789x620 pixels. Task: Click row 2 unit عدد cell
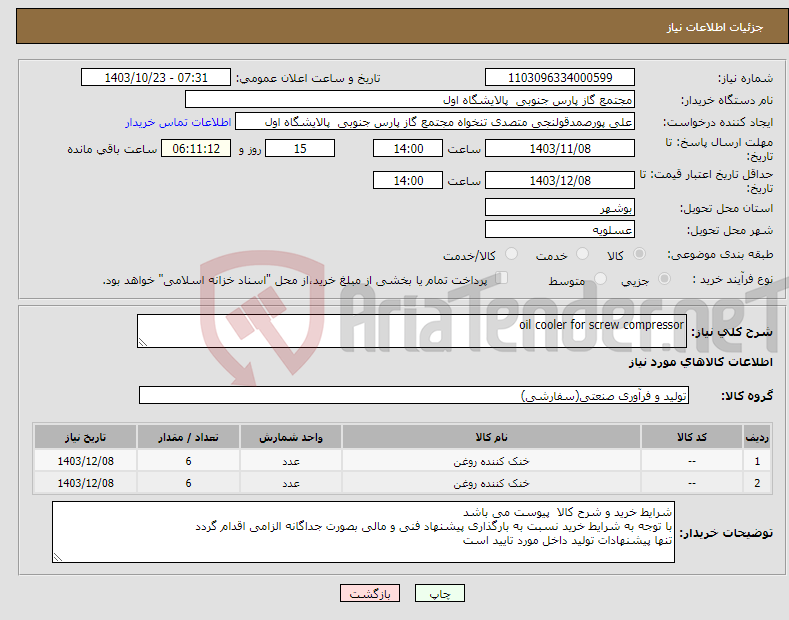tap(291, 483)
